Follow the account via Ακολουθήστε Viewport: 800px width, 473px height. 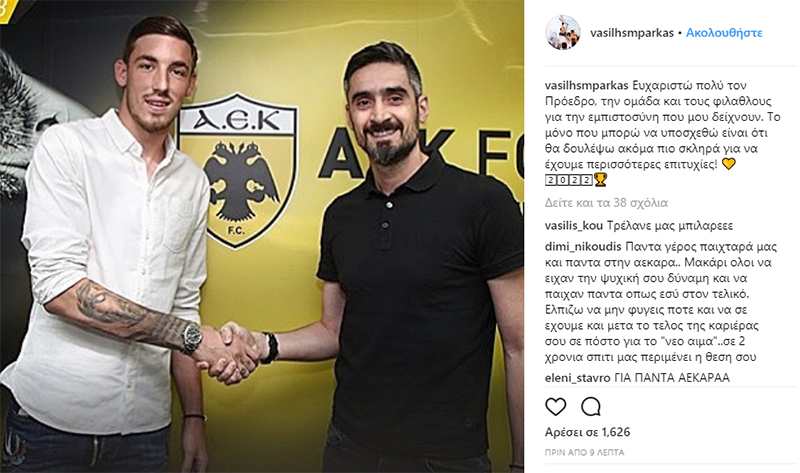[x=724, y=33]
